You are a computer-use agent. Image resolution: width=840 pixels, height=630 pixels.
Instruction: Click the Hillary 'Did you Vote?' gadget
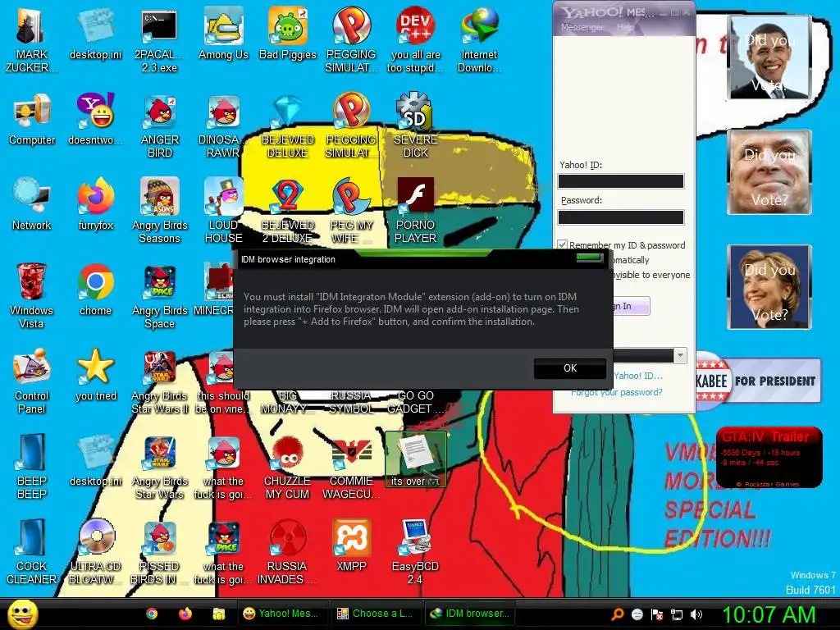click(769, 286)
